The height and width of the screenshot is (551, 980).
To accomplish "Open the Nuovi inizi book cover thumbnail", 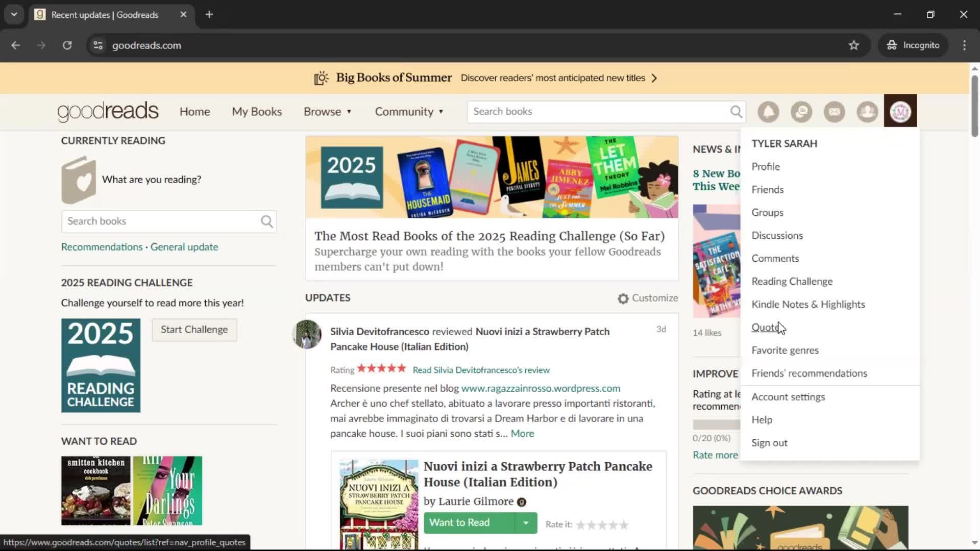I will click(379, 505).
